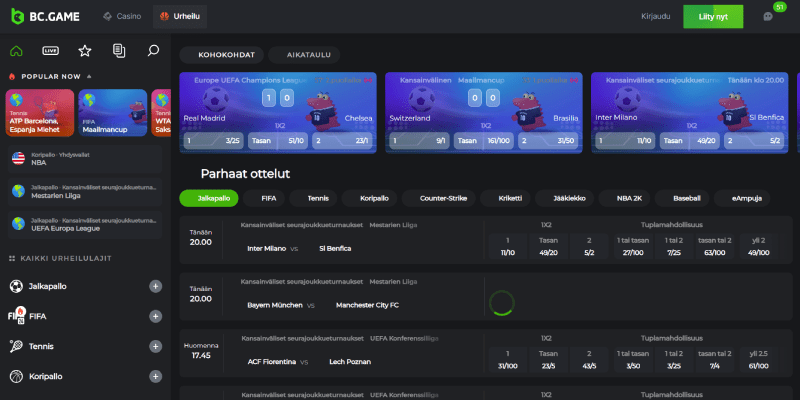The image size is (800, 400).
Task: Select Counter-Strike filter chip
Action: click(x=439, y=198)
